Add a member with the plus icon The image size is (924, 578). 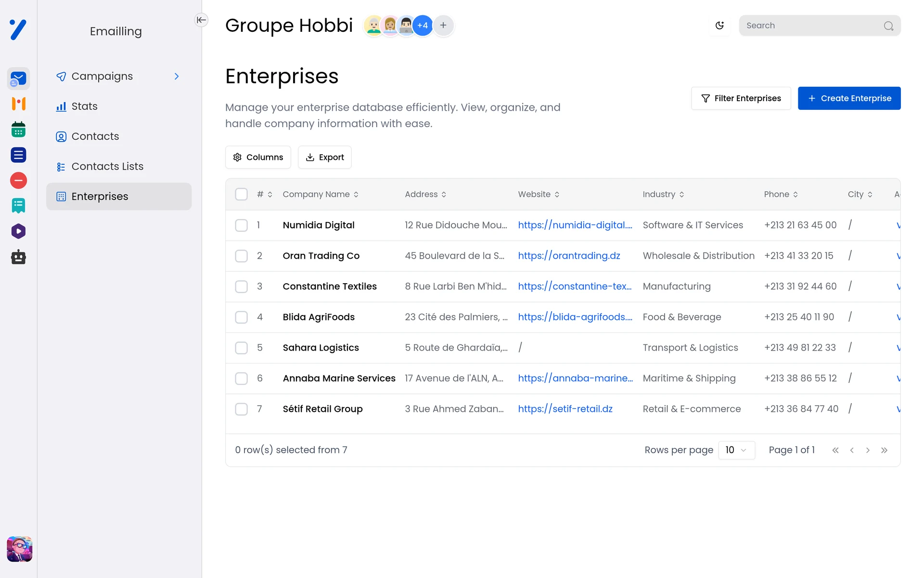443,26
